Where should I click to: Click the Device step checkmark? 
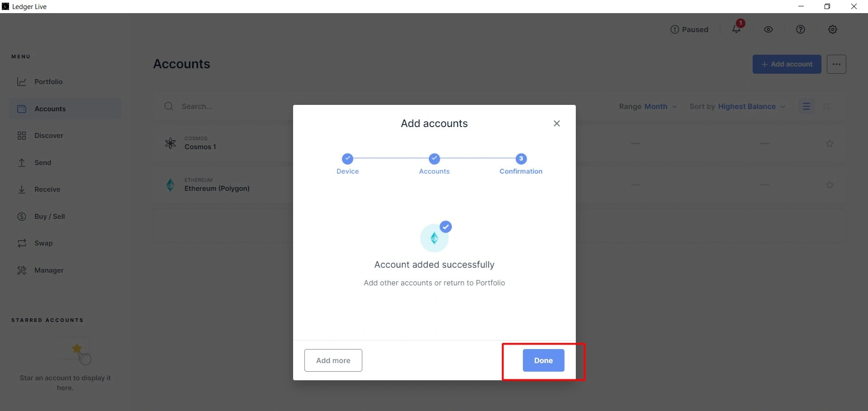347,159
